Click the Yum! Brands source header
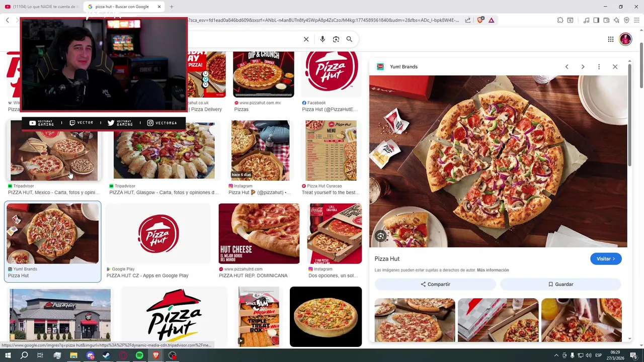The image size is (644, 362). click(x=397, y=66)
